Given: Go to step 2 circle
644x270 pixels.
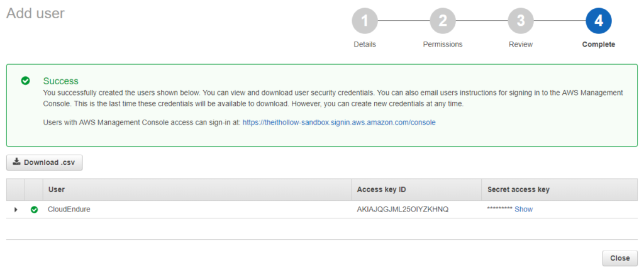Looking at the screenshot, I should point(443,21).
